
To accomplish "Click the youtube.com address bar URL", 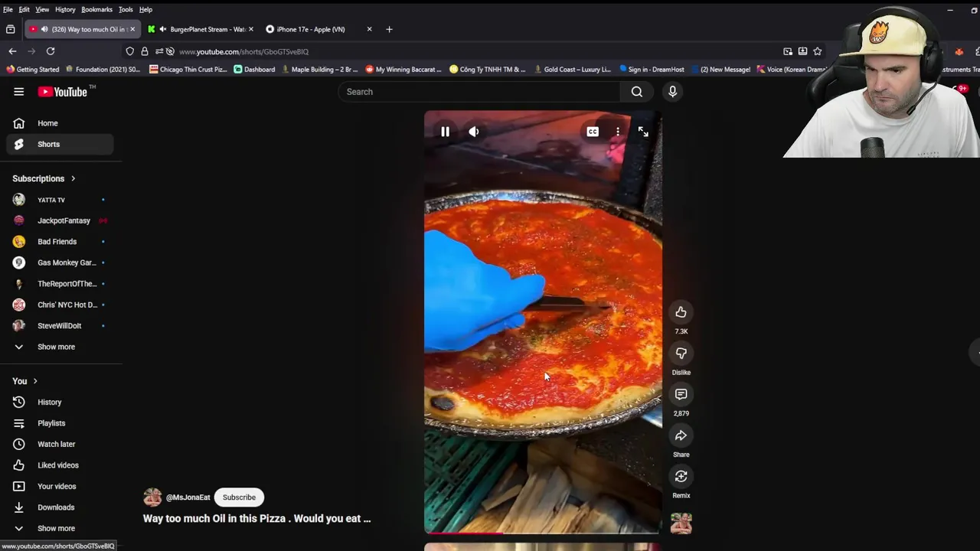I will 243,51.
